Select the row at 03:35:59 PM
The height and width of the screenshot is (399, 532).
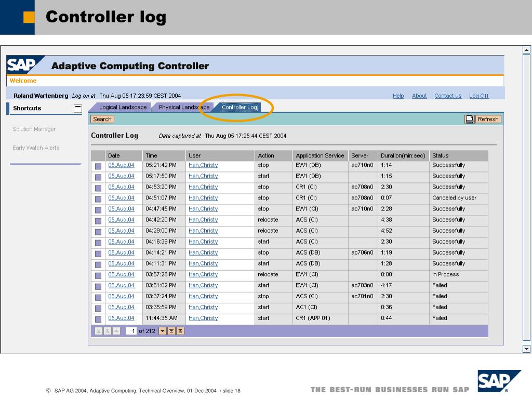98,309
